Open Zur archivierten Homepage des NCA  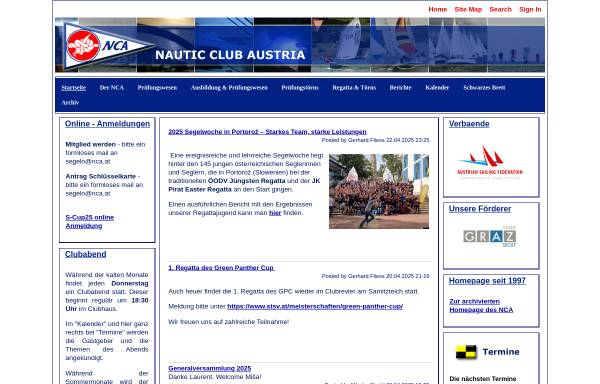(481, 306)
